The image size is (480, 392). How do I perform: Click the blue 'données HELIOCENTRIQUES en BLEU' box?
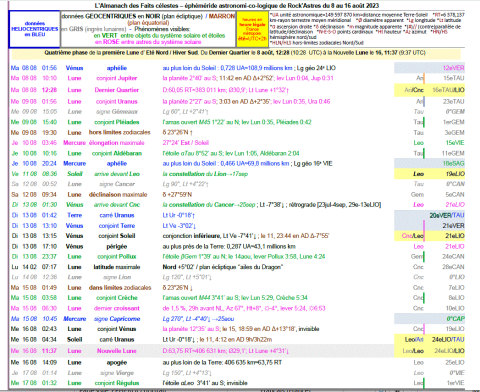click(34, 29)
